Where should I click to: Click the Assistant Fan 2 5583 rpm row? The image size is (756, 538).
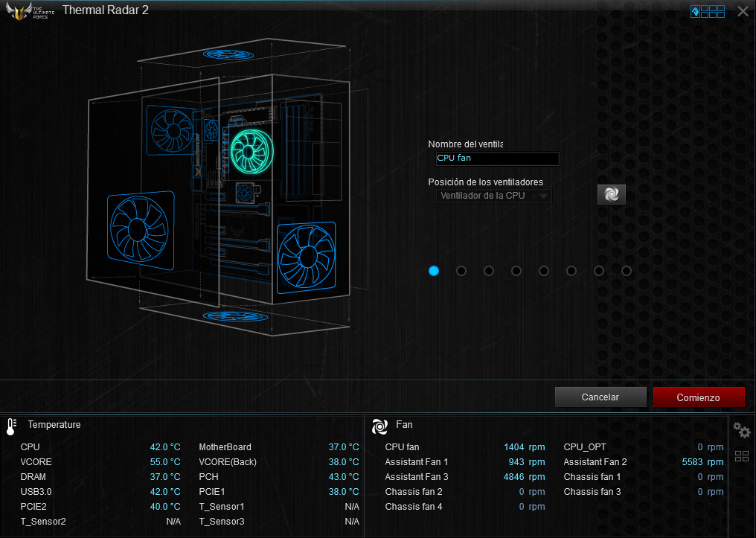point(644,462)
